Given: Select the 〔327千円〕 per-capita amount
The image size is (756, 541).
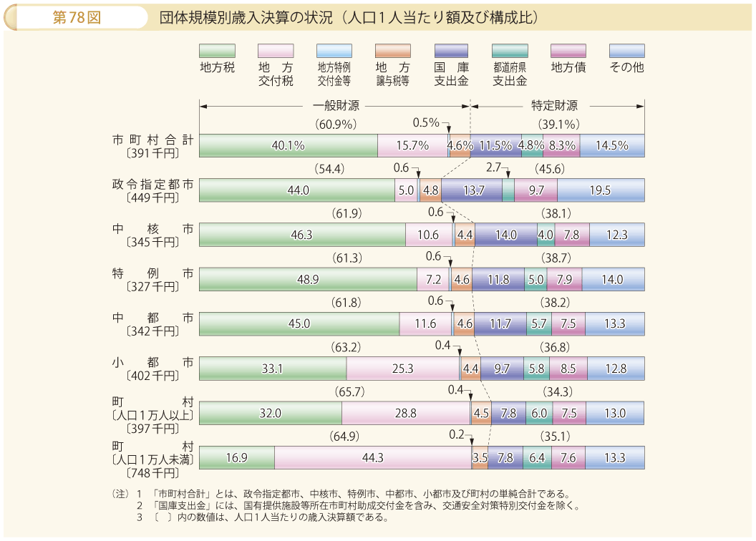Looking at the screenshot, I should coord(152,287).
